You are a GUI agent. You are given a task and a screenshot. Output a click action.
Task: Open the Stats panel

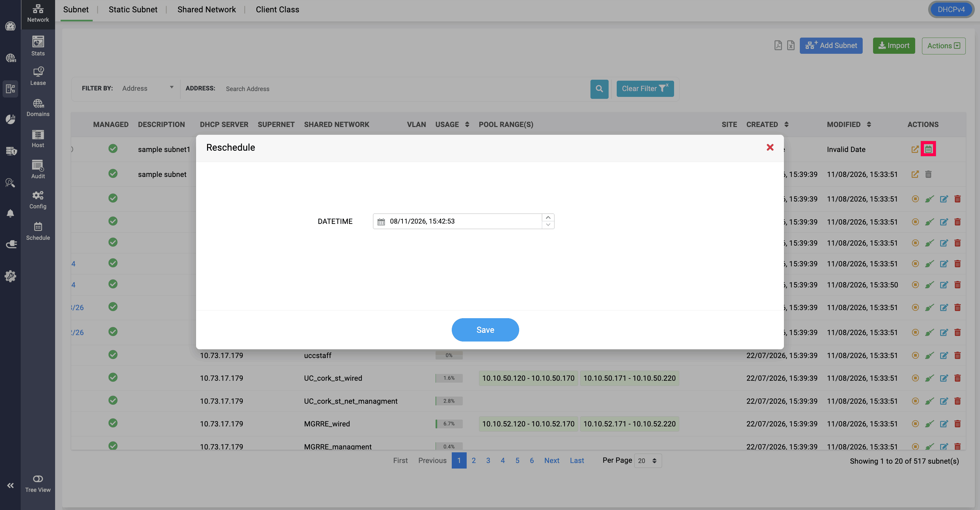38,46
